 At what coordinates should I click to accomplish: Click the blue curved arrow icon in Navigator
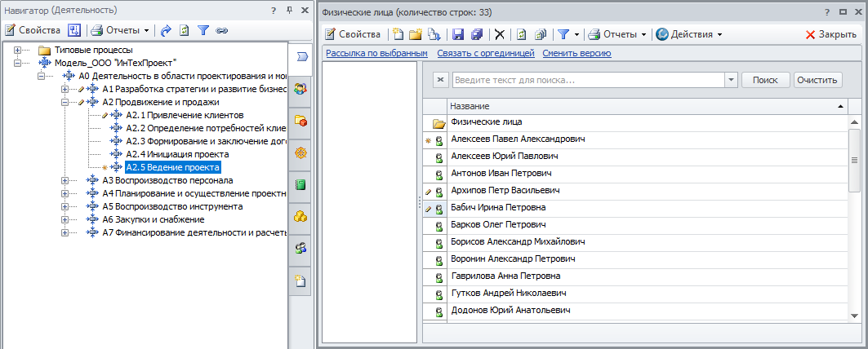click(x=166, y=31)
